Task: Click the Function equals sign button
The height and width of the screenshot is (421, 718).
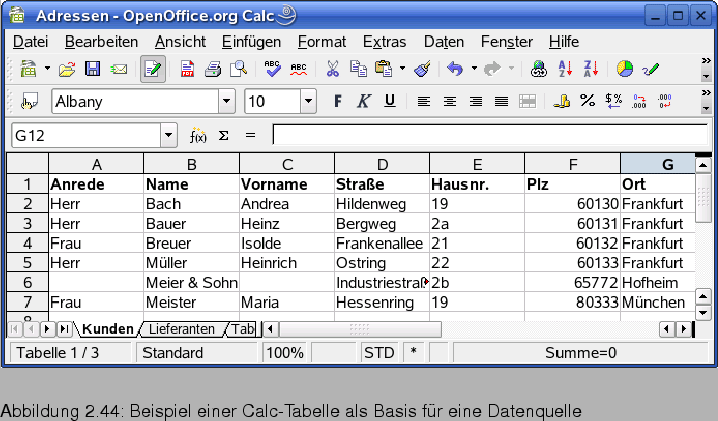Action: click(250, 136)
